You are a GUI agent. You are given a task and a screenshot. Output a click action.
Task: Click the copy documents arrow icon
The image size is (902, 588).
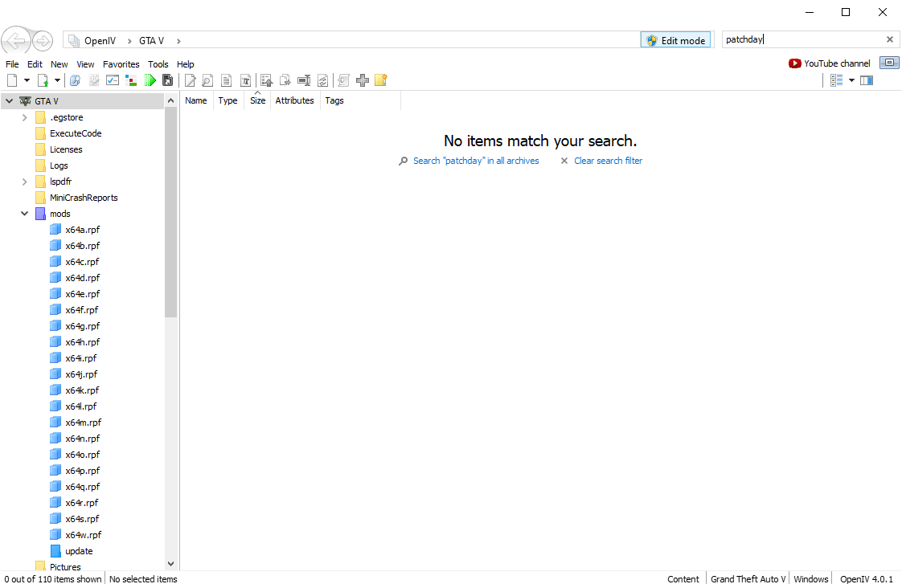(x=285, y=80)
